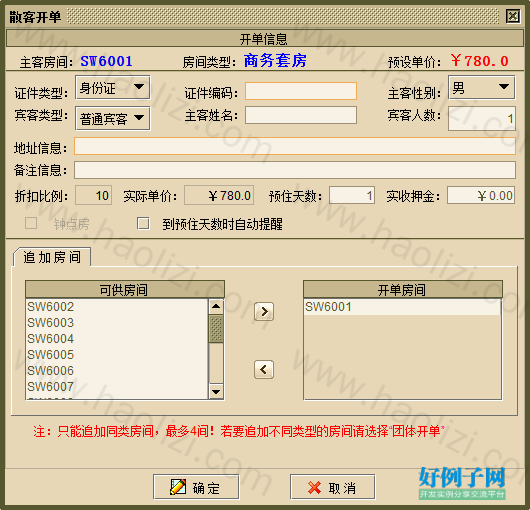Click the available rooms list down arrow
The width and height of the screenshot is (530, 510).
pos(216,391)
